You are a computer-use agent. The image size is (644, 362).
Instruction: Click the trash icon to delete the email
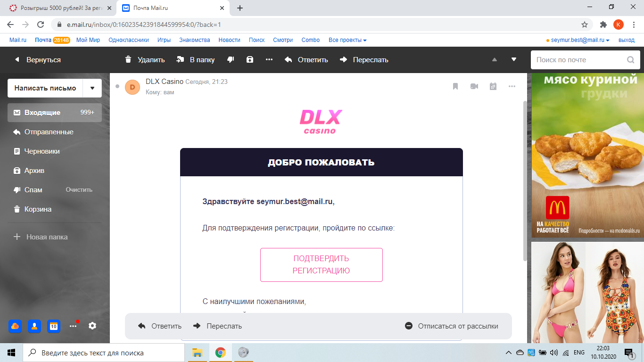tap(128, 60)
